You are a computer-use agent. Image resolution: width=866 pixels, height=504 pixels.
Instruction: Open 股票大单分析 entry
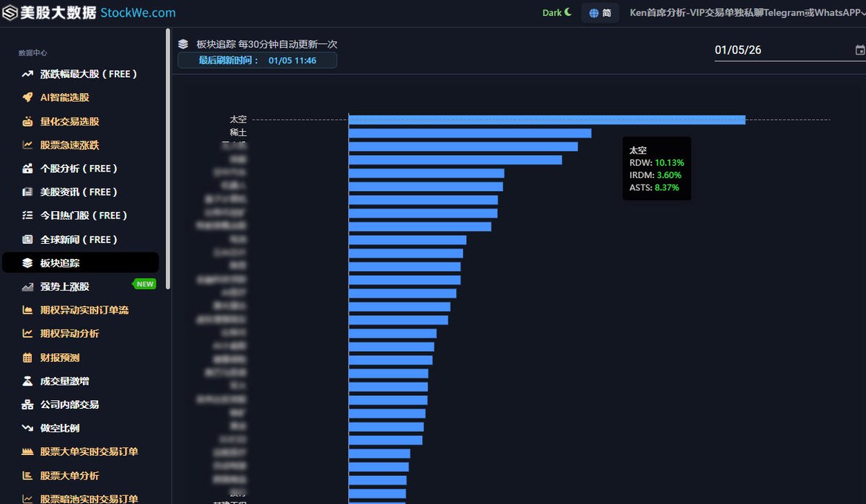click(70, 476)
